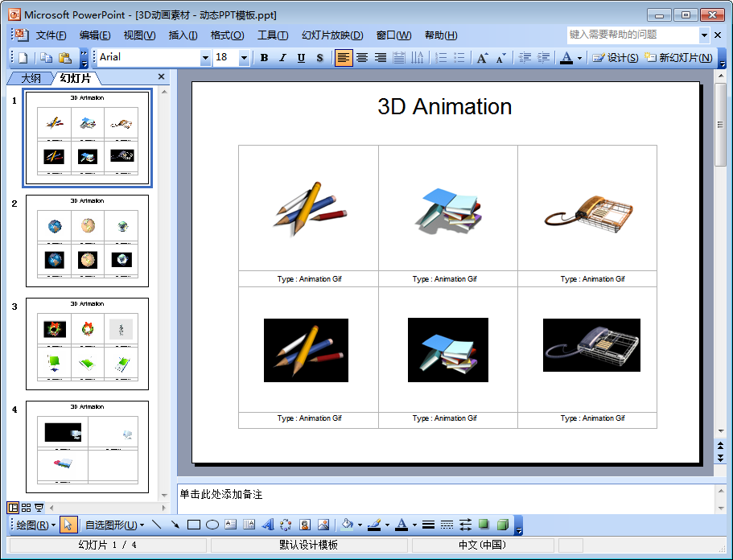Switch to normal view icon
This screenshot has height=560, width=733.
pyautogui.click(x=13, y=507)
